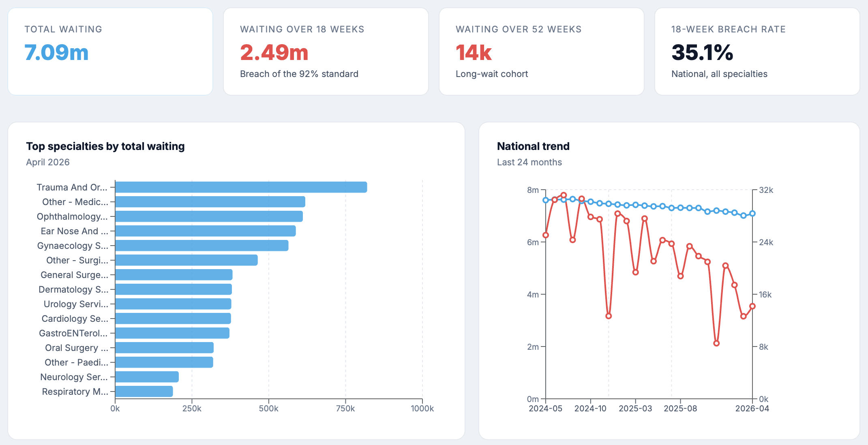Click the 'April 2026' subtitle
Image resolution: width=868 pixels, height=445 pixels.
click(x=48, y=162)
